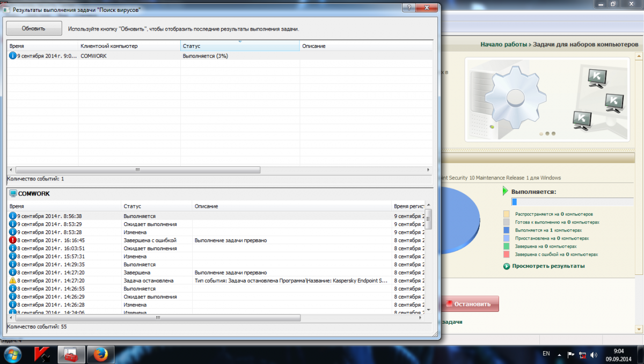
Task: Click the left arrow of the computers table scrollbar
Action: click(11, 170)
